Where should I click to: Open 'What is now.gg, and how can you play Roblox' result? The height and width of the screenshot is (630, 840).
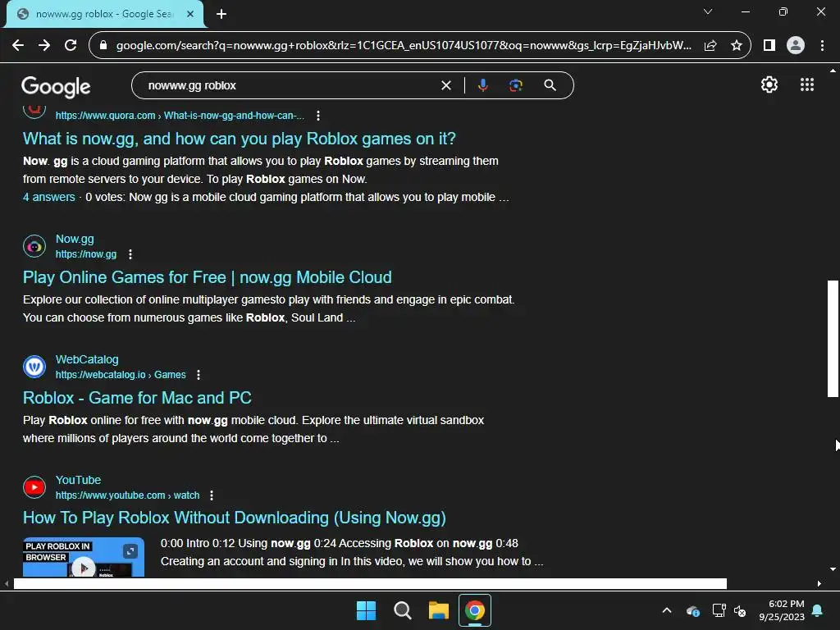point(240,139)
